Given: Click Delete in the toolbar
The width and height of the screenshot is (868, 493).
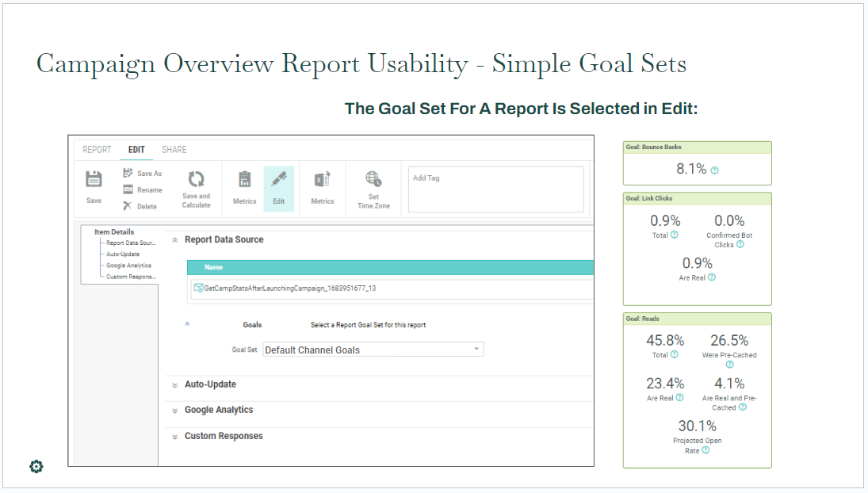Looking at the screenshot, I should click(x=140, y=207).
